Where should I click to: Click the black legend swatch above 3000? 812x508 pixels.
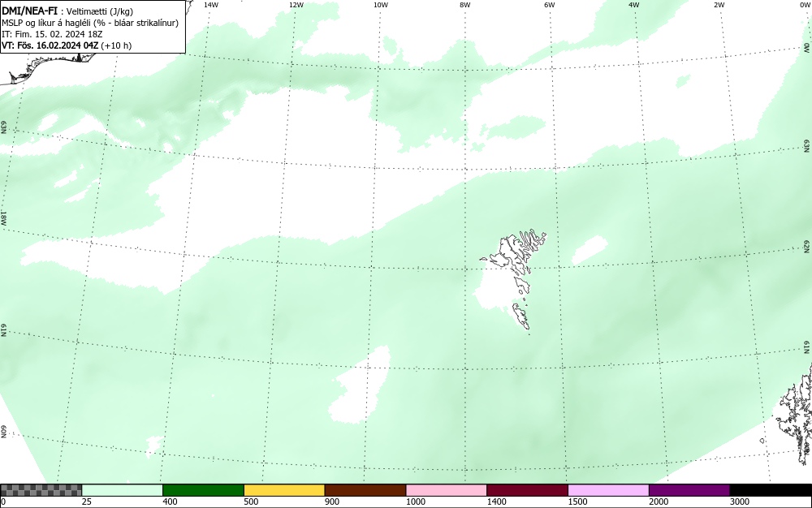coord(771,490)
